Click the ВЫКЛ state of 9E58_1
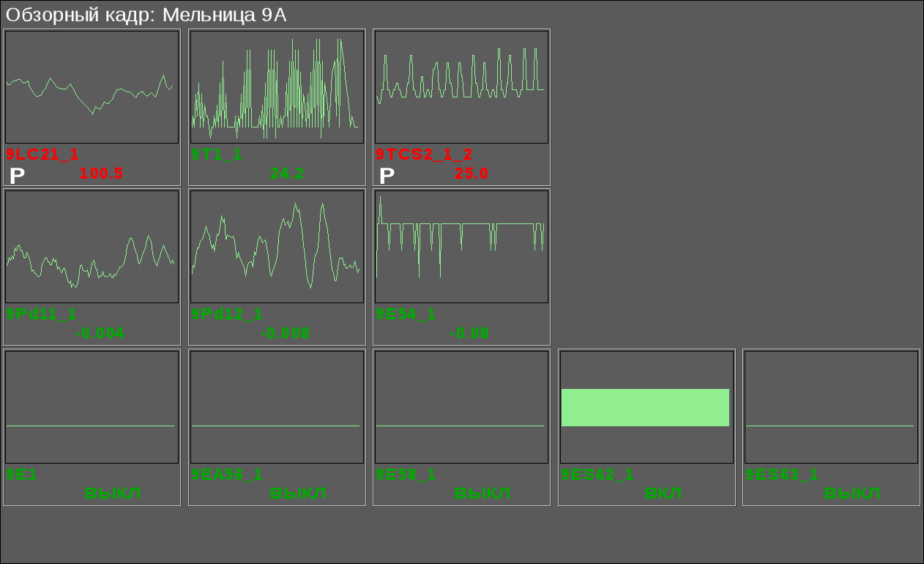This screenshot has width=924, height=564. [x=483, y=494]
